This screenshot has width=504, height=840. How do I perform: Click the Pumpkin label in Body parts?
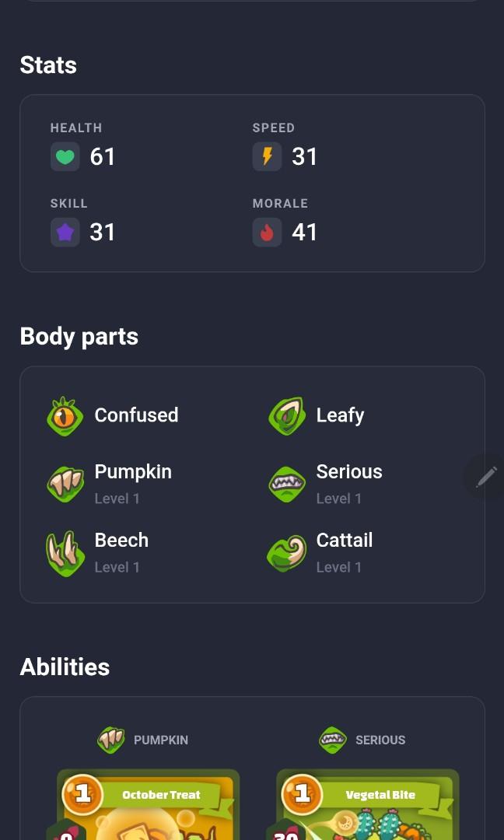pos(133,472)
